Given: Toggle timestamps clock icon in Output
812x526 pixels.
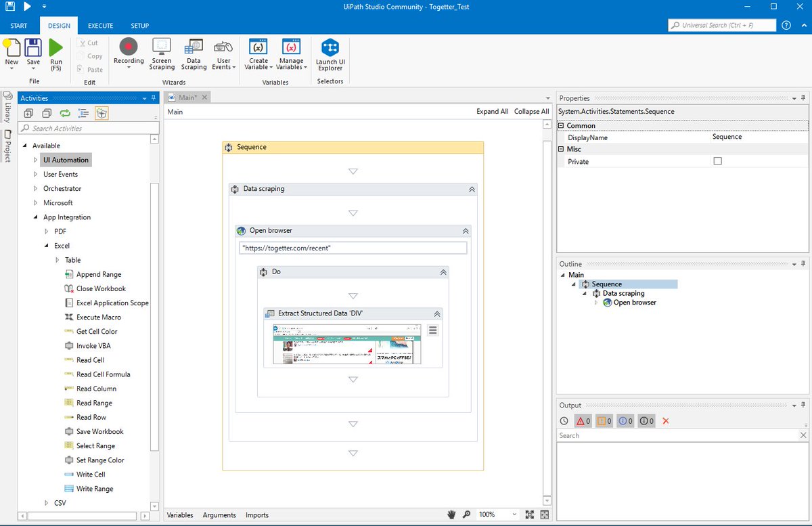Looking at the screenshot, I should pos(564,421).
